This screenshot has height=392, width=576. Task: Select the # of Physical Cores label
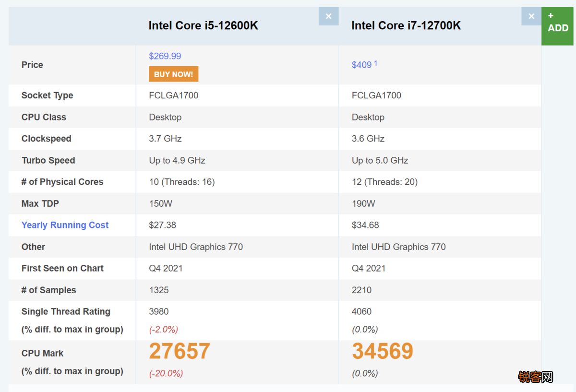(x=62, y=182)
